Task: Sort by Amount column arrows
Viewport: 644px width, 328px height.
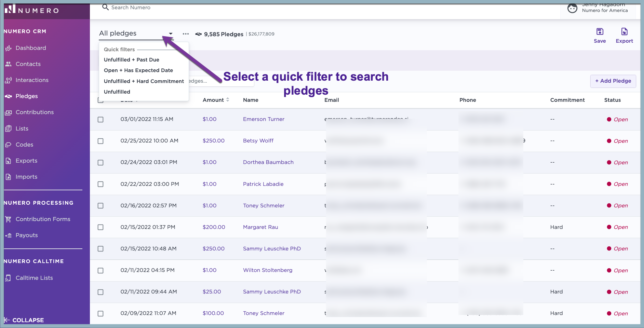Action: (228, 100)
